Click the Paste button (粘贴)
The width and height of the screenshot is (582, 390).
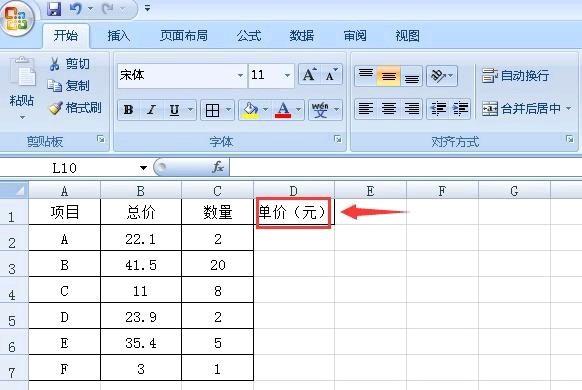click(22, 88)
